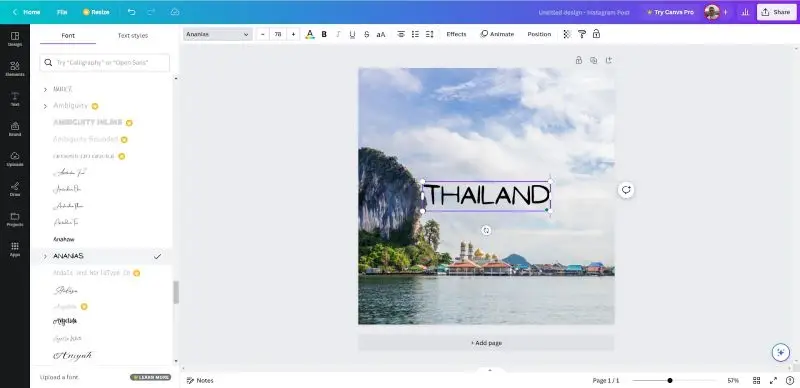Open the Brand panel
Screen dimensions: 800x388
pyautogui.click(x=15, y=129)
